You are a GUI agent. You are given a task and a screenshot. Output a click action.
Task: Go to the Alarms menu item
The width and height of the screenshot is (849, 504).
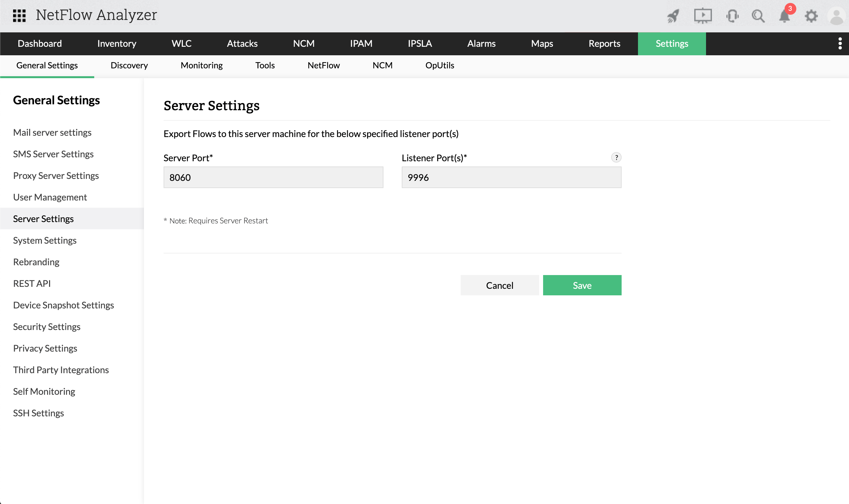tap(481, 43)
